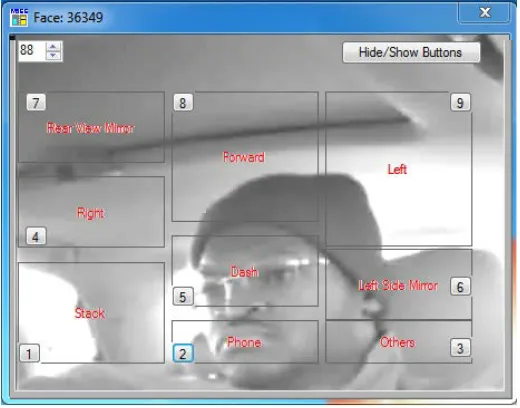Image resolution: width=520 pixels, height=408 pixels.
Task: Click the Hide/Show Buttons button
Action: point(411,52)
